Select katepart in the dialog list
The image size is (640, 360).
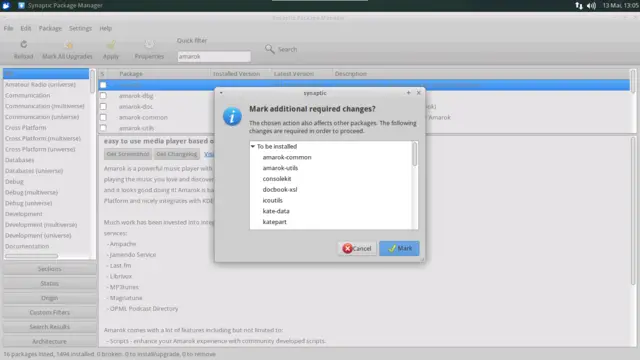[275, 222]
